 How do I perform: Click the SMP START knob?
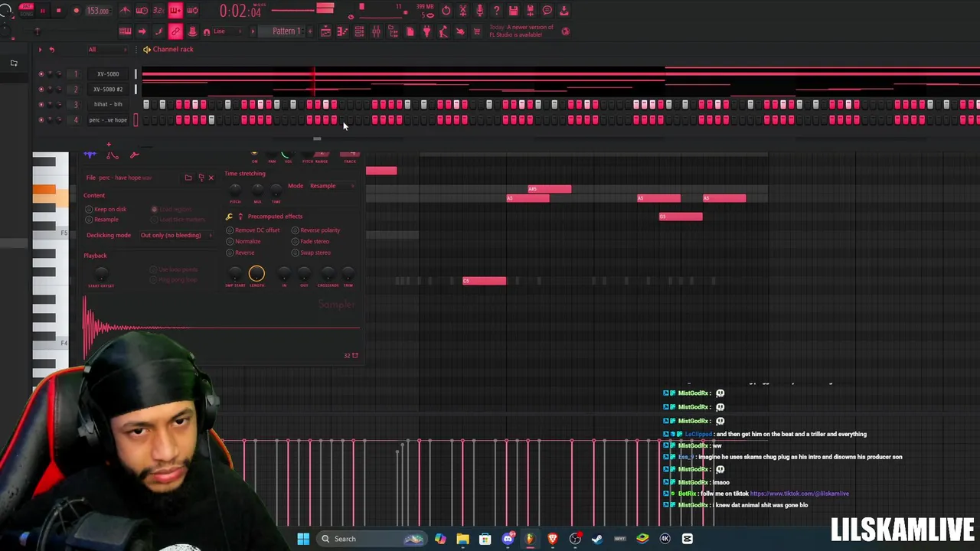tap(235, 274)
